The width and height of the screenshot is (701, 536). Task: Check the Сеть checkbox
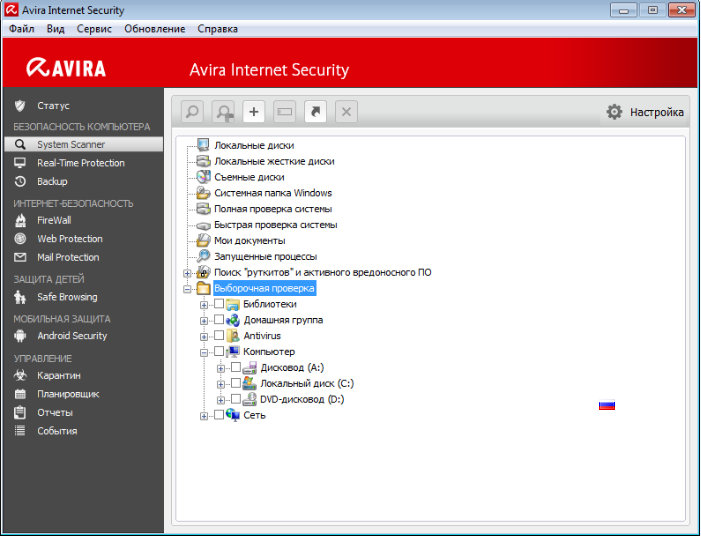(219, 415)
